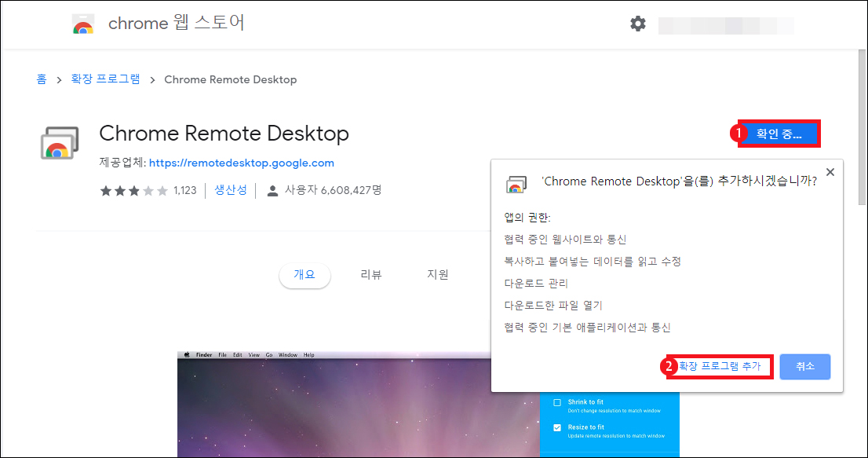Click the Chrome Web Store logo icon
Viewport: 868px width, 458px height.
pyautogui.click(x=83, y=24)
